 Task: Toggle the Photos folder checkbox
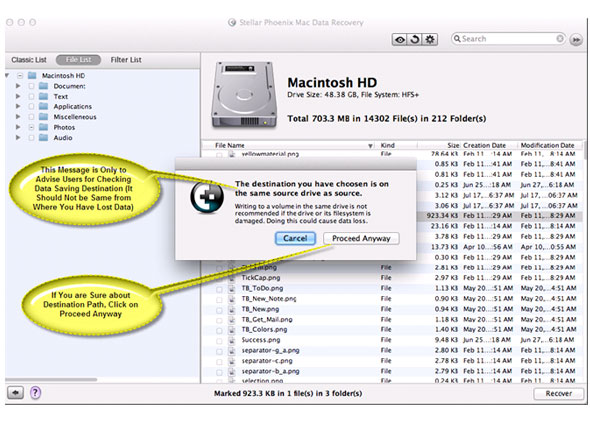(x=31, y=127)
